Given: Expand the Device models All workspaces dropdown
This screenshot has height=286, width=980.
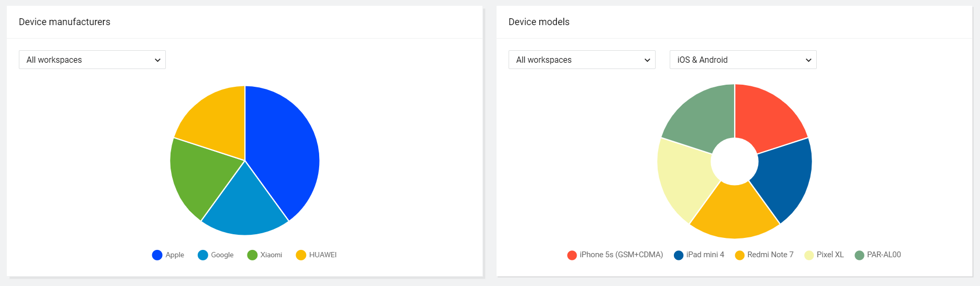Looking at the screenshot, I should click(581, 60).
